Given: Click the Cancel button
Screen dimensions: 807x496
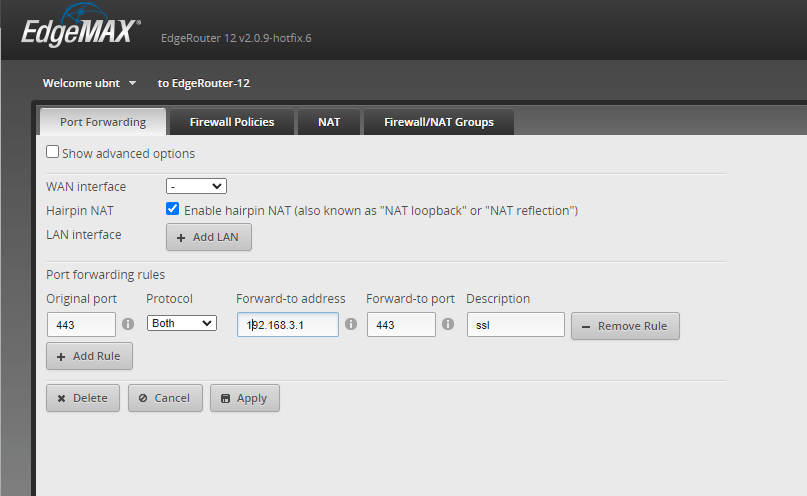Looking at the screenshot, I should coord(165,398).
